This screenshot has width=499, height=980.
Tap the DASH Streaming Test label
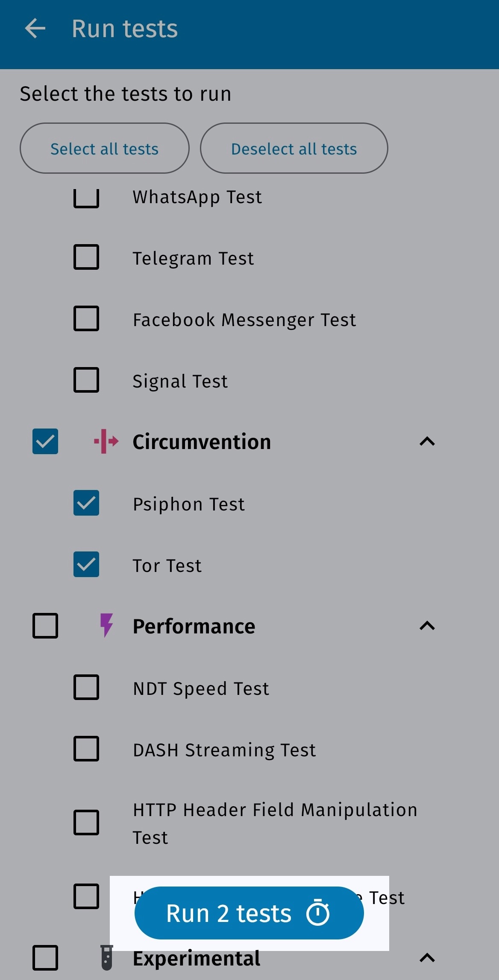pos(224,750)
